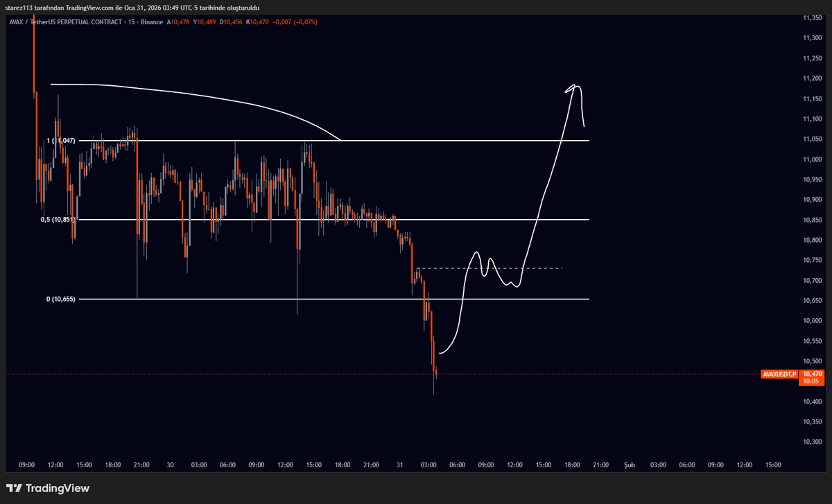Select the Binance exchange label
Viewport: 832px width, 504px height.
tap(152, 21)
